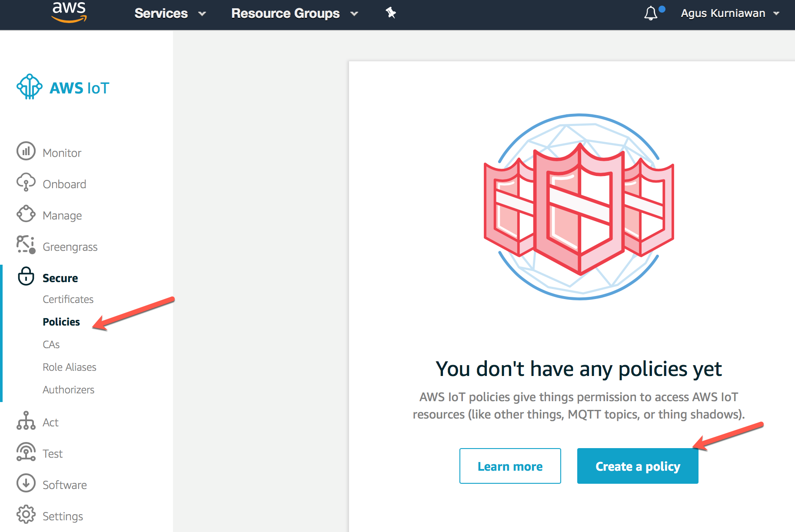
Task: Expand the Resource Groups dropdown
Action: click(294, 13)
